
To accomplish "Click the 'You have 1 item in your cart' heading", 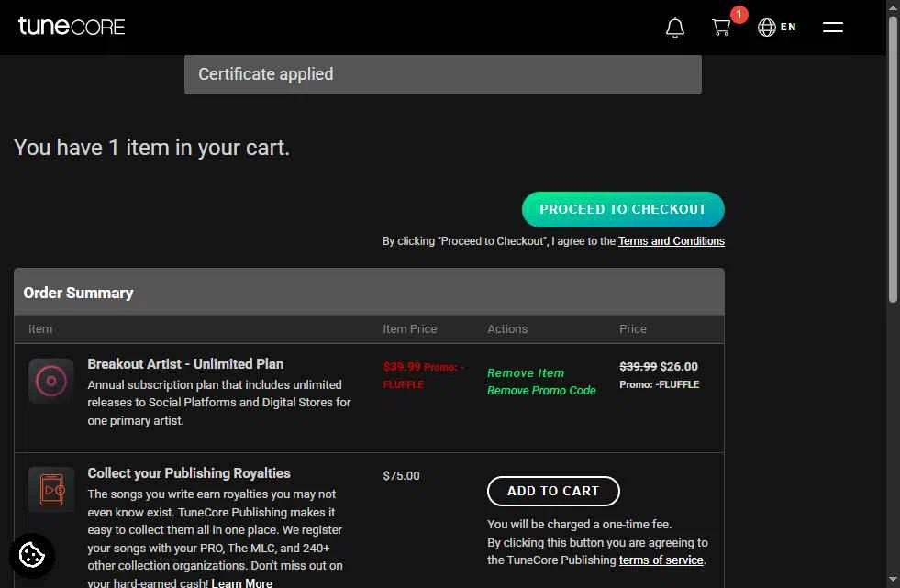I will click(x=151, y=148).
